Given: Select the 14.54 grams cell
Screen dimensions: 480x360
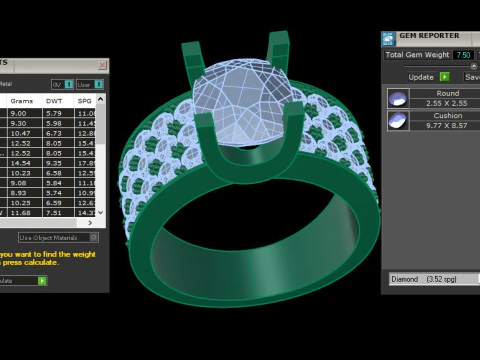Looking at the screenshot, I should (25, 163).
